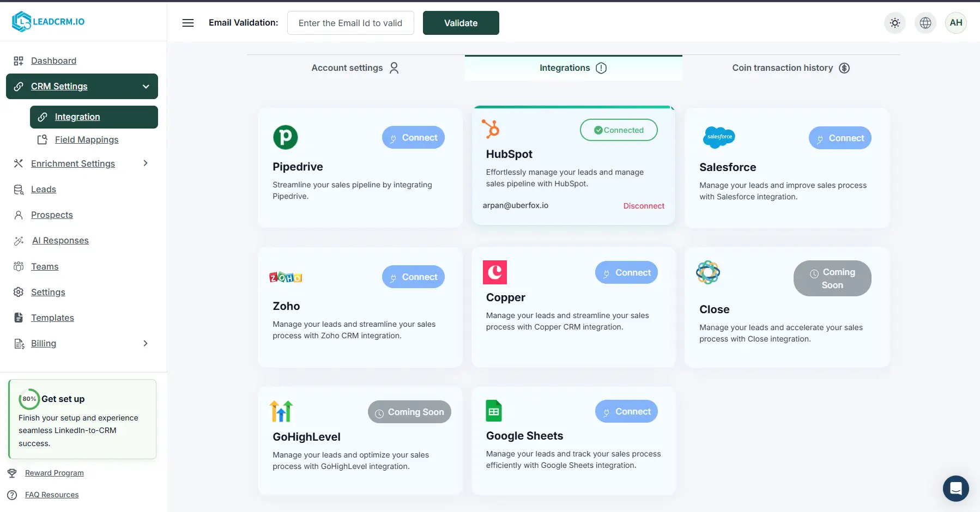
Task: Click the LeadCRM.io logo
Action: (49, 22)
